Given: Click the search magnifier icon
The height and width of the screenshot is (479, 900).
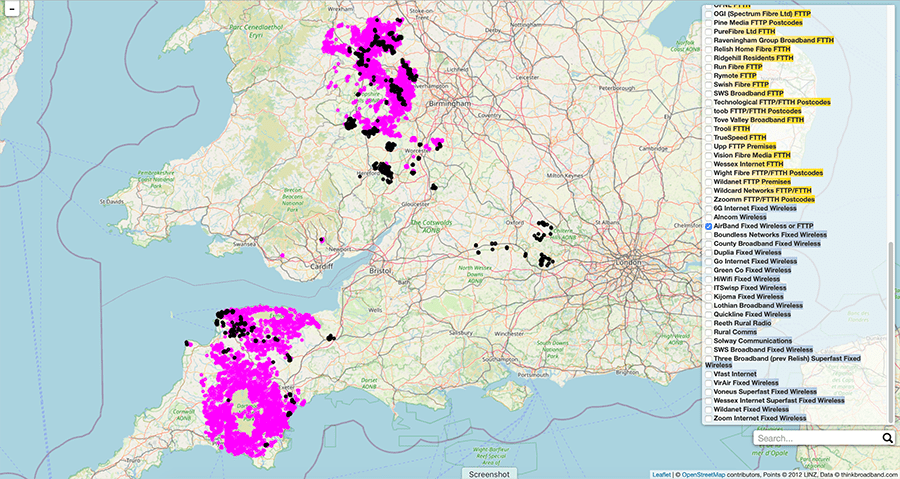Looking at the screenshot, I should coord(887,438).
